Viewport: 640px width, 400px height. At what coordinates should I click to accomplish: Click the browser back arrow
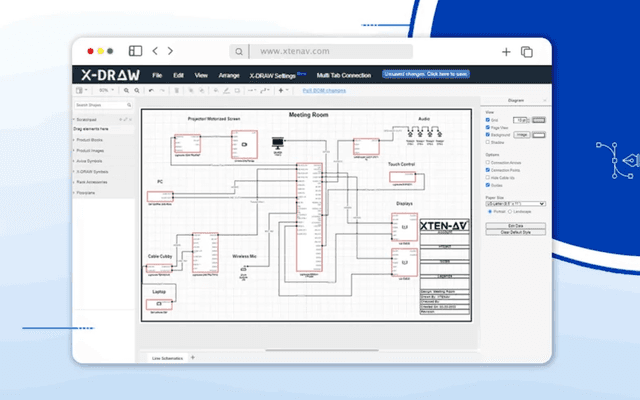(x=156, y=51)
